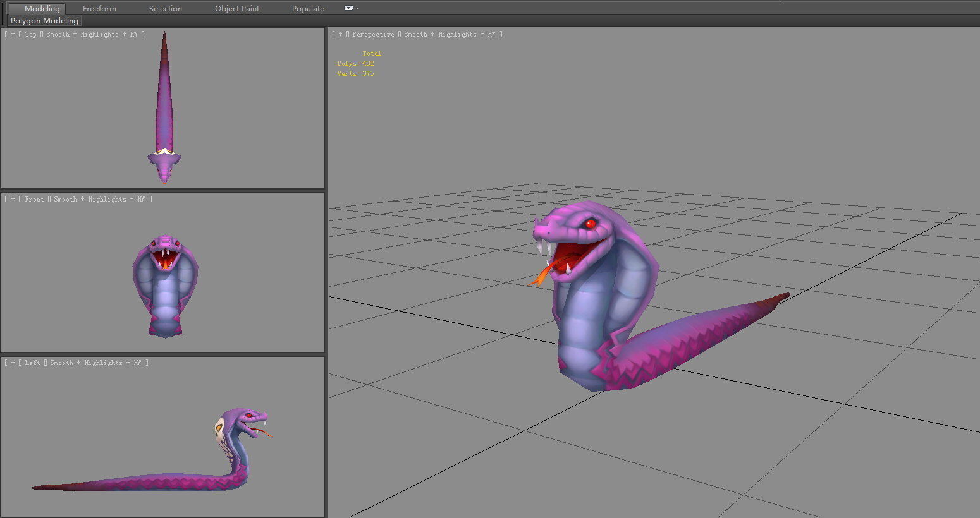Open shading menu in the Left viewport
The image size is (980, 518).
pos(95,363)
